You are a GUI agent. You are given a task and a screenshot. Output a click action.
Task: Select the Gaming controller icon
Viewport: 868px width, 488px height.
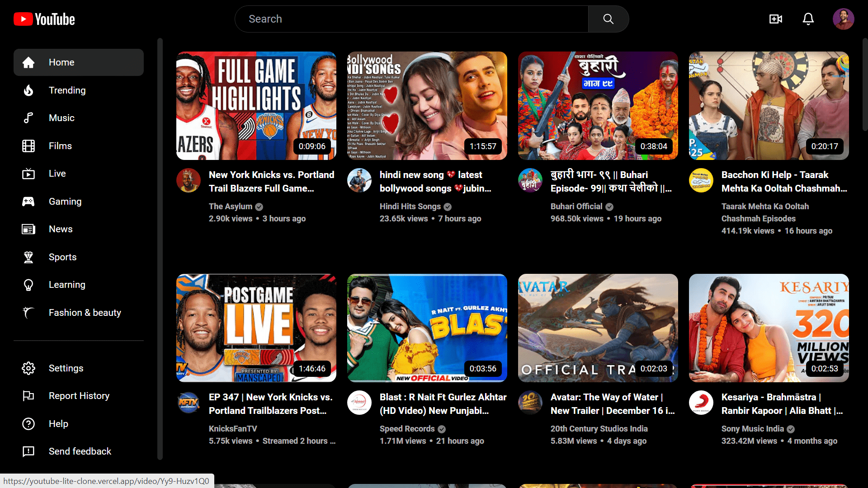coord(28,202)
